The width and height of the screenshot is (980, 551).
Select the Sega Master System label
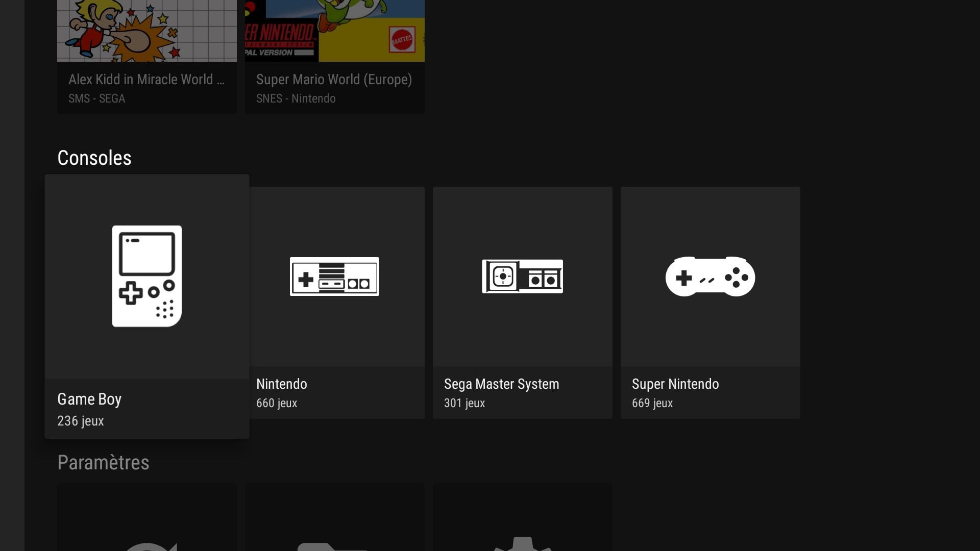[501, 384]
